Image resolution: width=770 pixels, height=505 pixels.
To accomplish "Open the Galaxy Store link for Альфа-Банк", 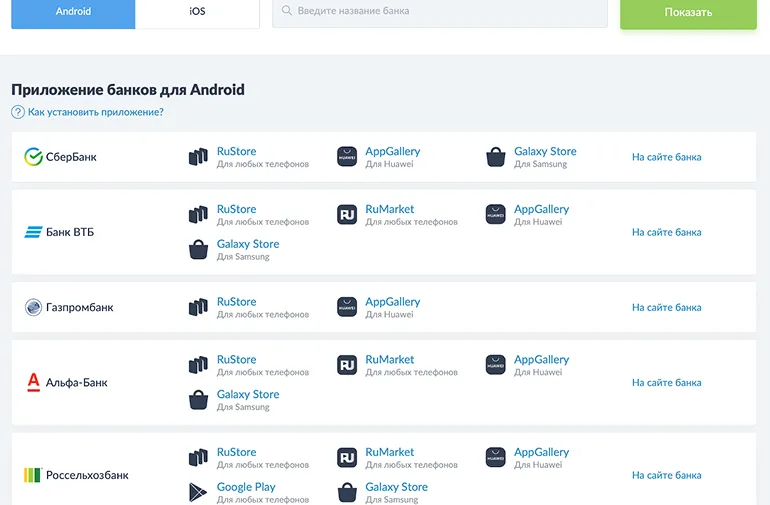I will tap(248, 394).
